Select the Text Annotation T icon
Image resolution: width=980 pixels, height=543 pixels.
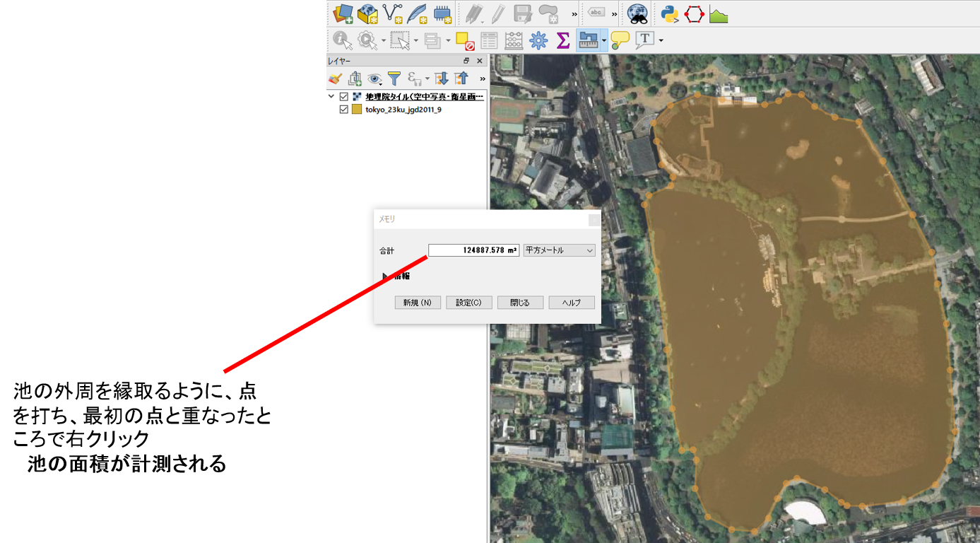tap(644, 40)
